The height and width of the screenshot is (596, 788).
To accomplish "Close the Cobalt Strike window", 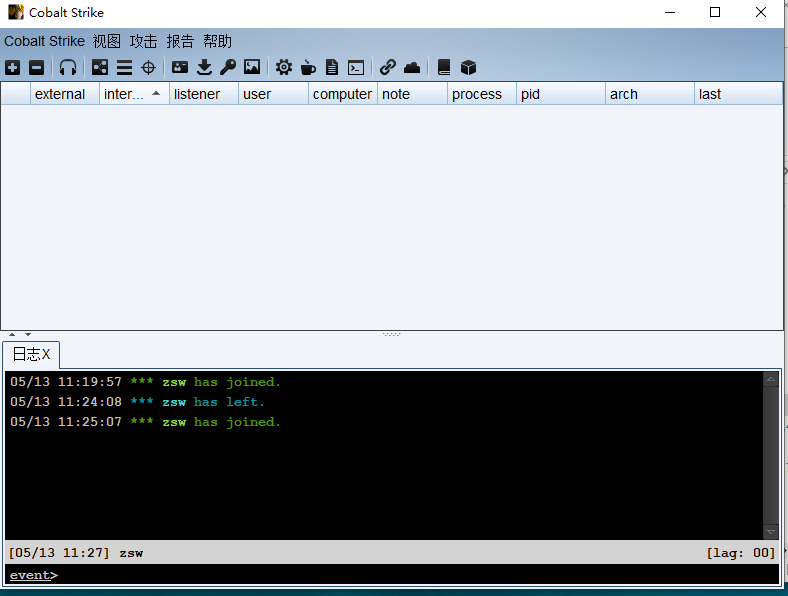I will (761, 12).
